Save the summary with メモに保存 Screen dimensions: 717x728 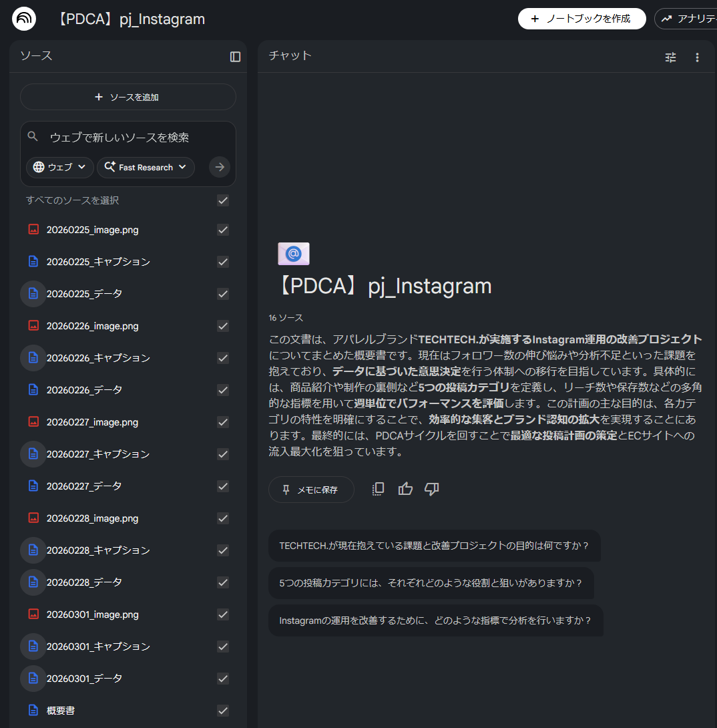click(x=311, y=489)
